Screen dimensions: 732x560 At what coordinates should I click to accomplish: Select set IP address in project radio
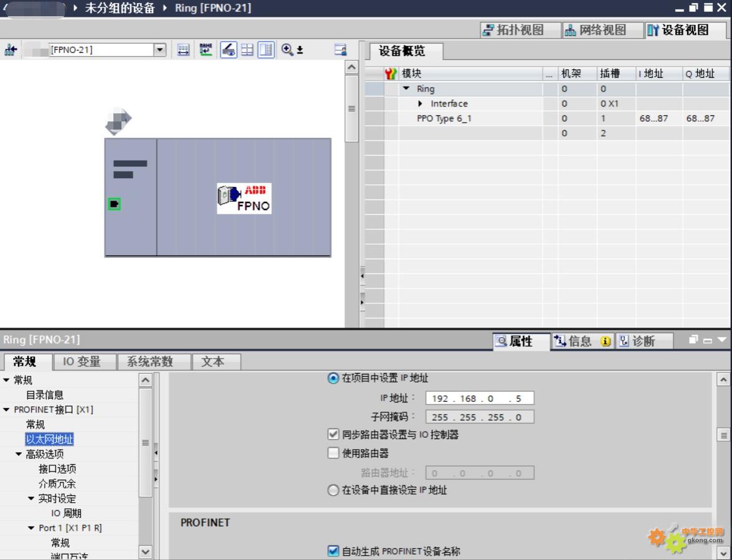333,378
